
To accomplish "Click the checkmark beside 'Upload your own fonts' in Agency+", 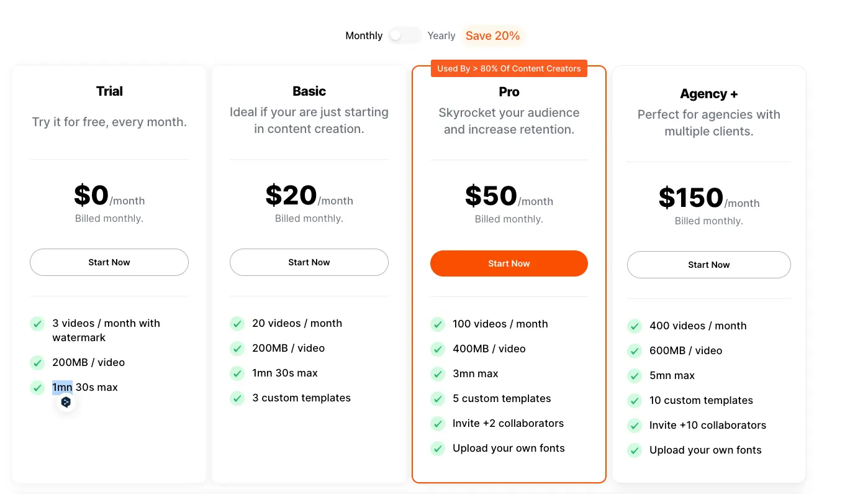I will (x=635, y=450).
